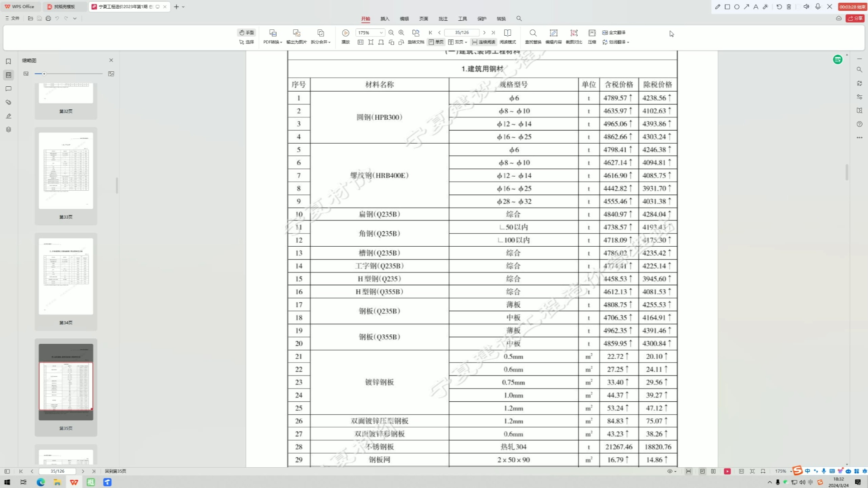The width and height of the screenshot is (868, 488).
Task: Jump to first page in toolbar
Action: pos(430,33)
